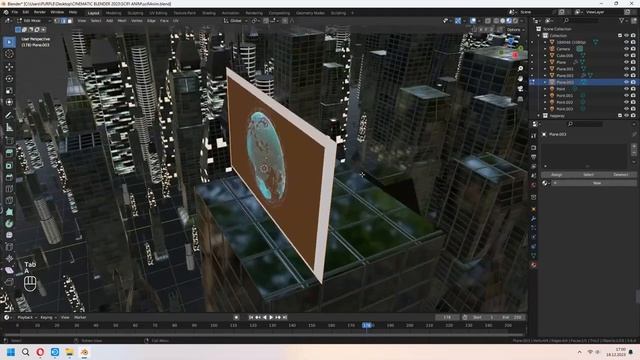Switch to the UV Editing workspace tab
Viewport: 640px width, 360px height.
click(158, 13)
